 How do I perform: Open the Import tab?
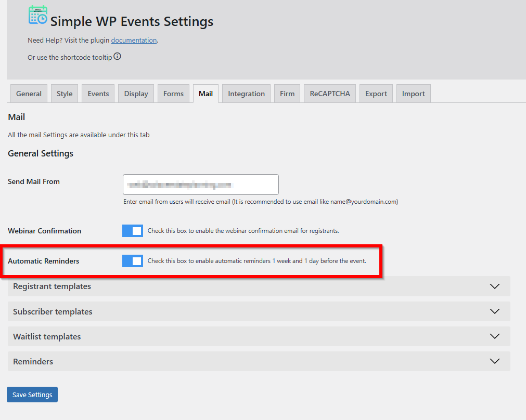(x=413, y=94)
